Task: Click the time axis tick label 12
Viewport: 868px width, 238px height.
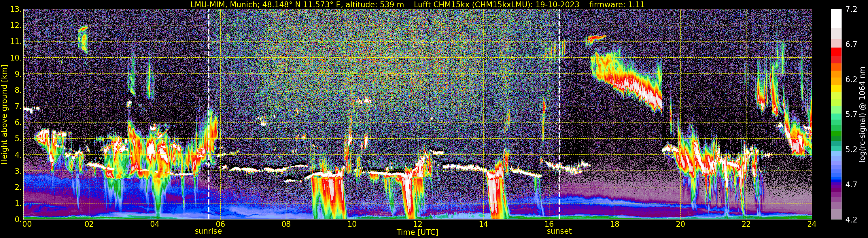Action: point(417,224)
